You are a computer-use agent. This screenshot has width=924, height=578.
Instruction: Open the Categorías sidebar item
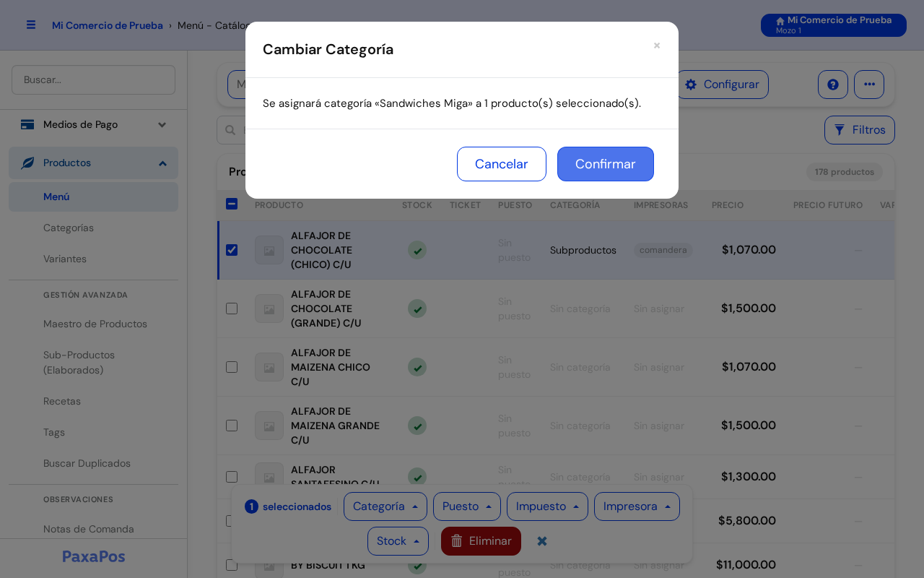pyautogui.click(x=93, y=228)
